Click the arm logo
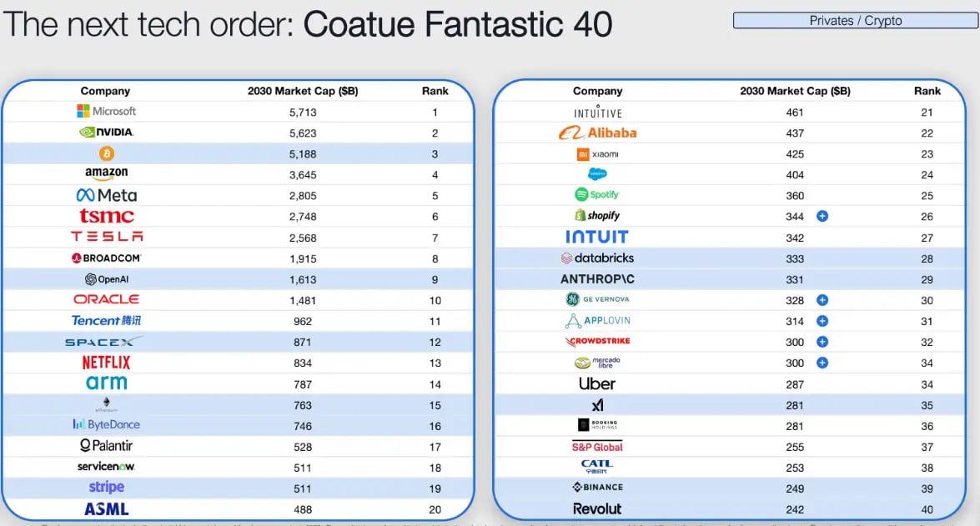 pos(106,383)
